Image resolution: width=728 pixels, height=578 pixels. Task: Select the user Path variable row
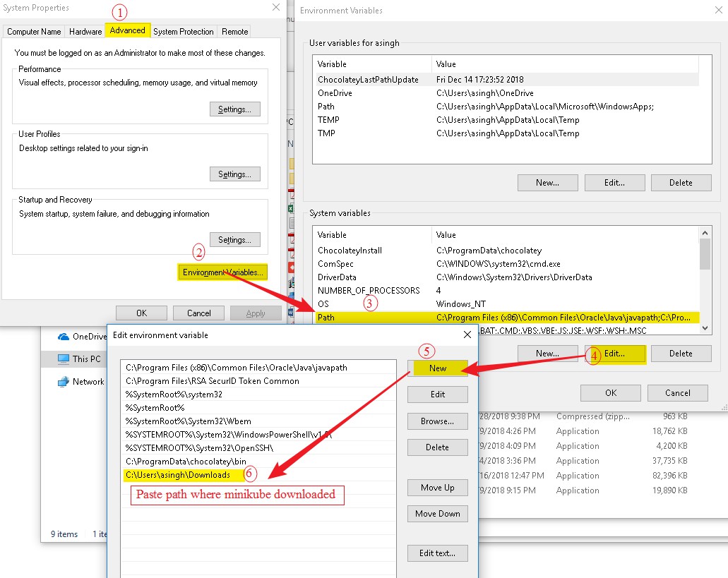(x=508, y=107)
